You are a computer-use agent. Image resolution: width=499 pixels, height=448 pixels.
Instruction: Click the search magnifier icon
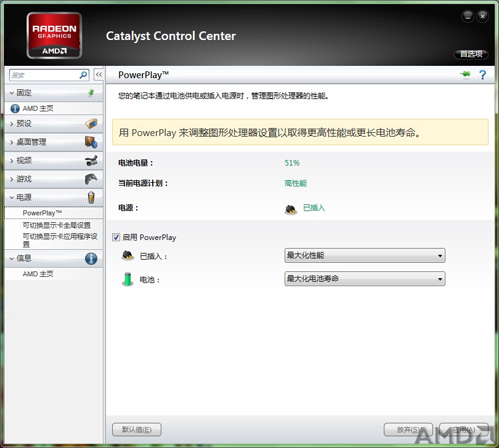click(83, 75)
